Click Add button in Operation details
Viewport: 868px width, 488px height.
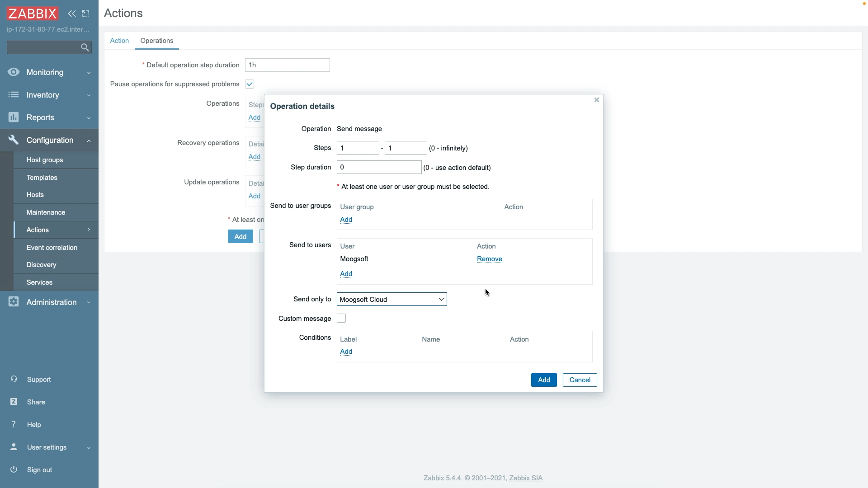(x=544, y=380)
